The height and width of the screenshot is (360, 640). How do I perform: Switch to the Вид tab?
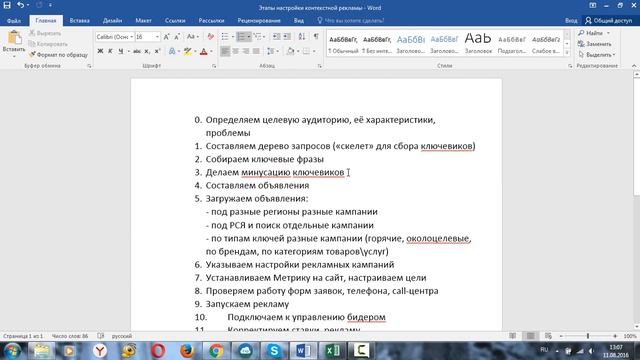point(299,20)
